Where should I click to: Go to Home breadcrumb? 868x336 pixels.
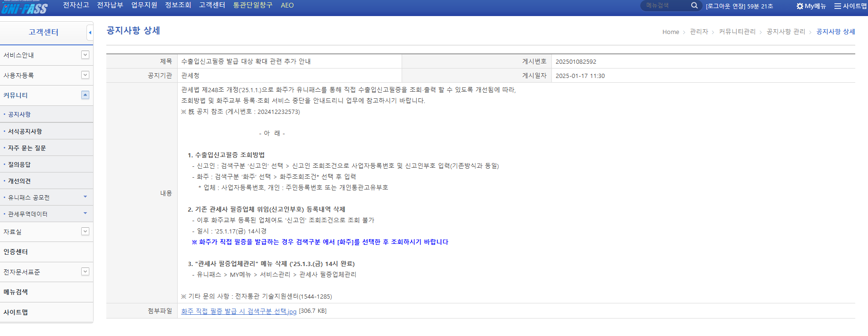pyautogui.click(x=670, y=32)
